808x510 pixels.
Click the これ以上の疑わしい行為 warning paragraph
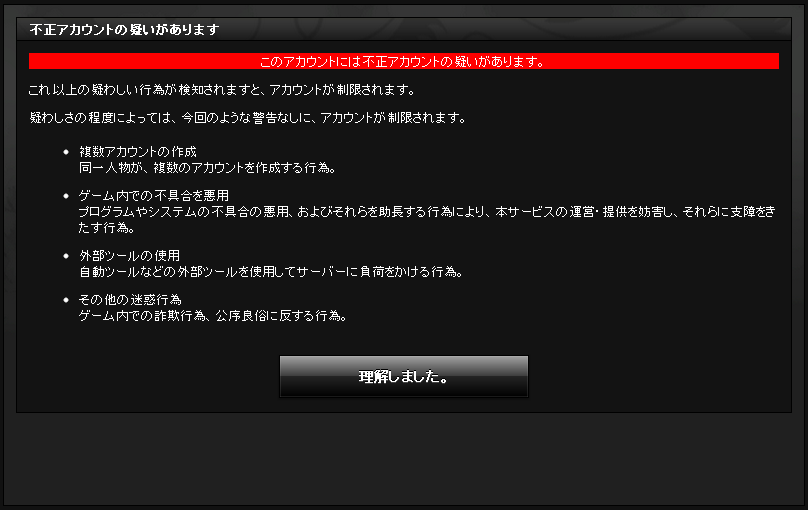222,90
